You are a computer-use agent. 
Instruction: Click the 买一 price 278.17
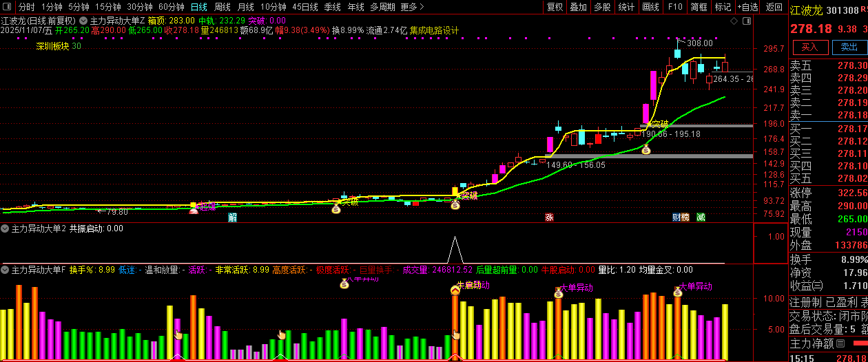coord(852,128)
